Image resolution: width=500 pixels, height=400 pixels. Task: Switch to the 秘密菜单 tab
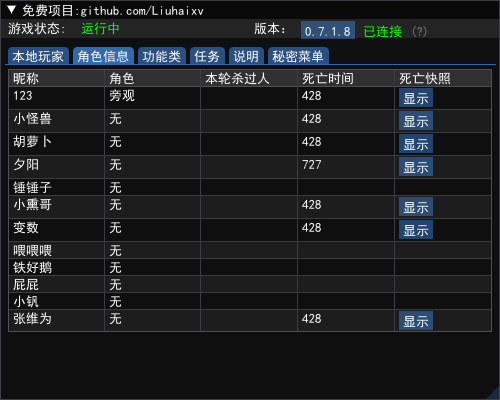tap(298, 56)
